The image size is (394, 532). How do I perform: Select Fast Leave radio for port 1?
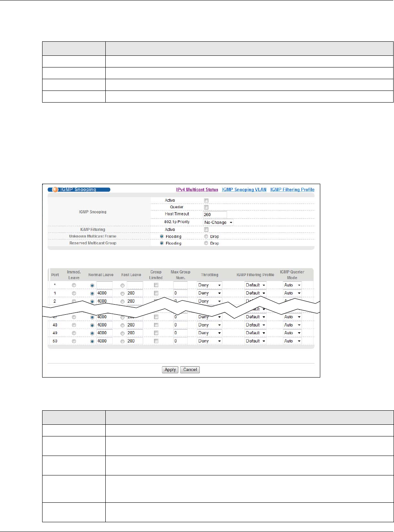122,293
